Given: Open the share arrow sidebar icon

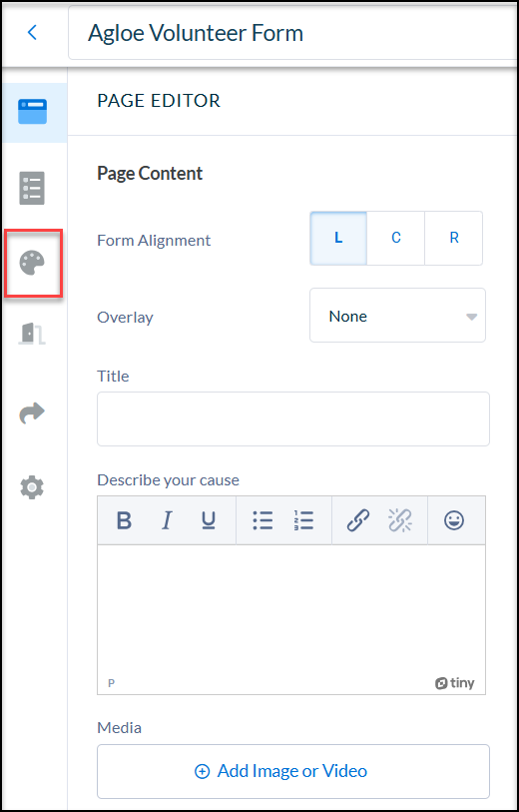Looking at the screenshot, I should [32, 413].
